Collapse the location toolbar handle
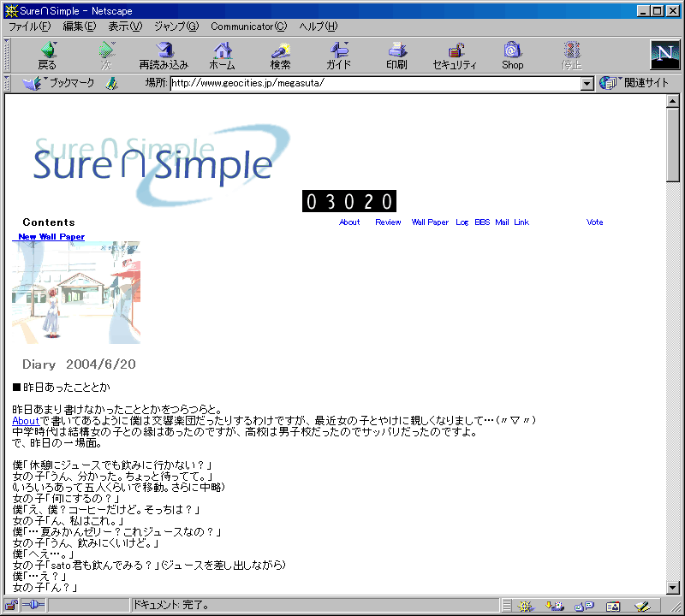The height and width of the screenshot is (616, 685). (7, 83)
